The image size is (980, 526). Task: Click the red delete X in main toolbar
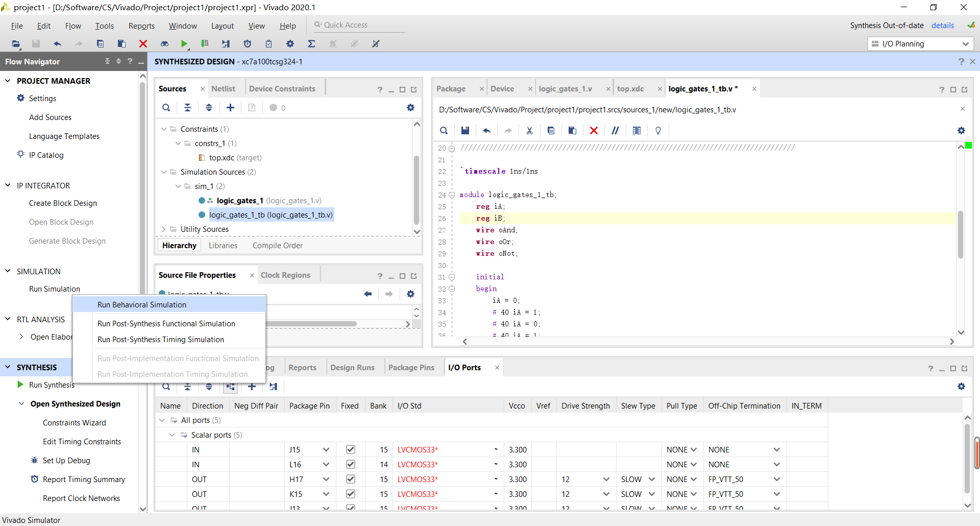coord(143,44)
